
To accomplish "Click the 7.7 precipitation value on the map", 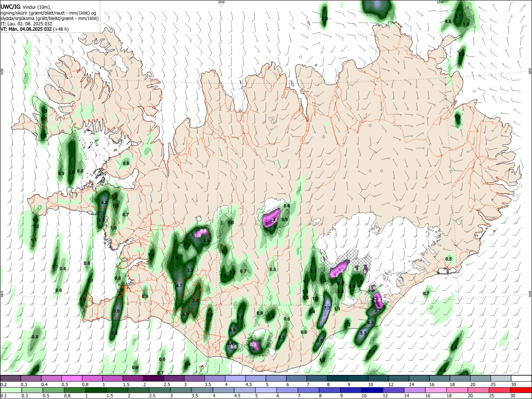I will (x=327, y=308).
